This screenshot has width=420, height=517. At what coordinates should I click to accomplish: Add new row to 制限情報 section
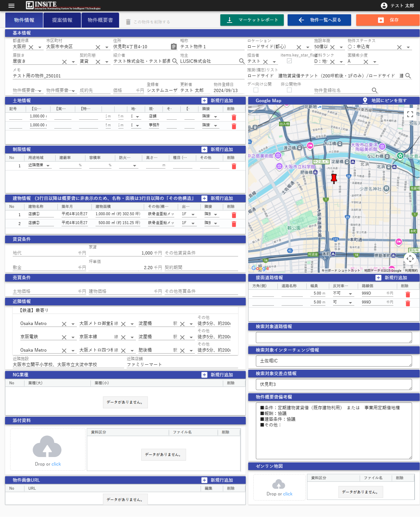[218, 149]
